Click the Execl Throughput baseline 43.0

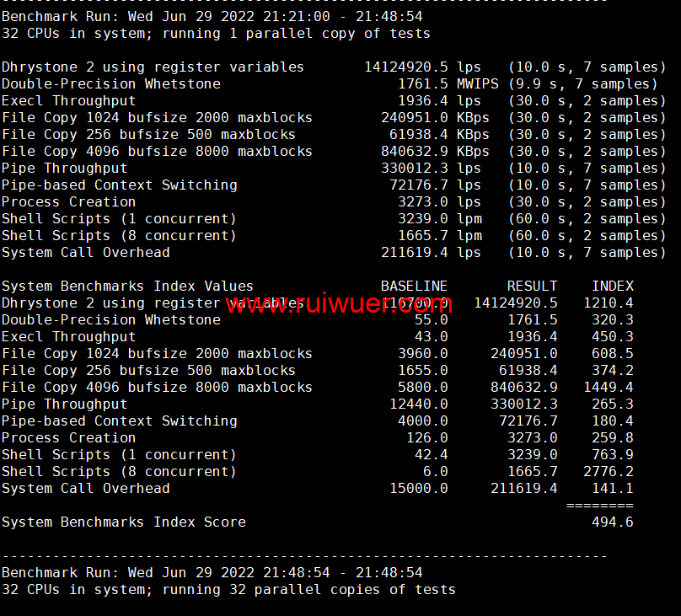[x=431, y=337]
